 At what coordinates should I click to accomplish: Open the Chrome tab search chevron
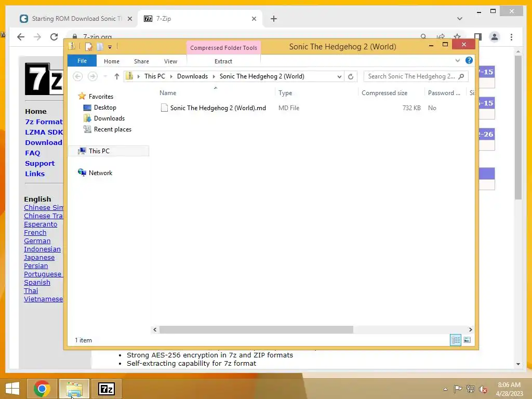tap(460, 19)
